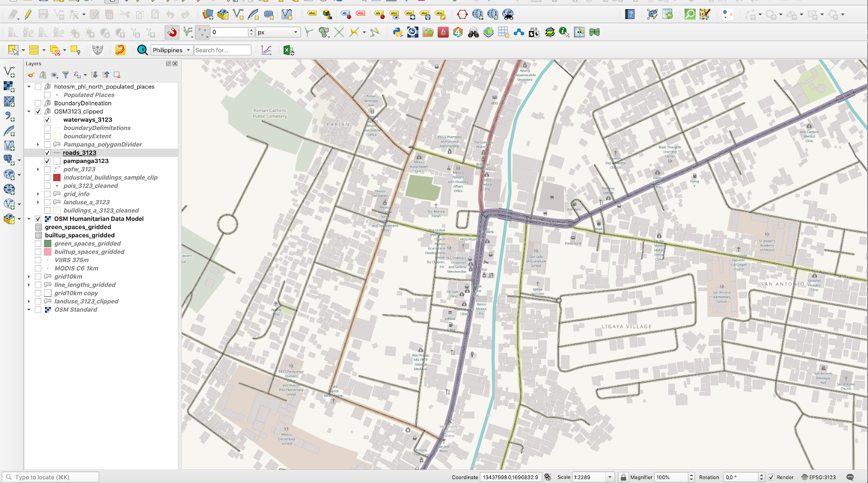Select the OSM Standard layer
Image resolution: width=868 pixels, height=483 pixels.
pos(75,310)
